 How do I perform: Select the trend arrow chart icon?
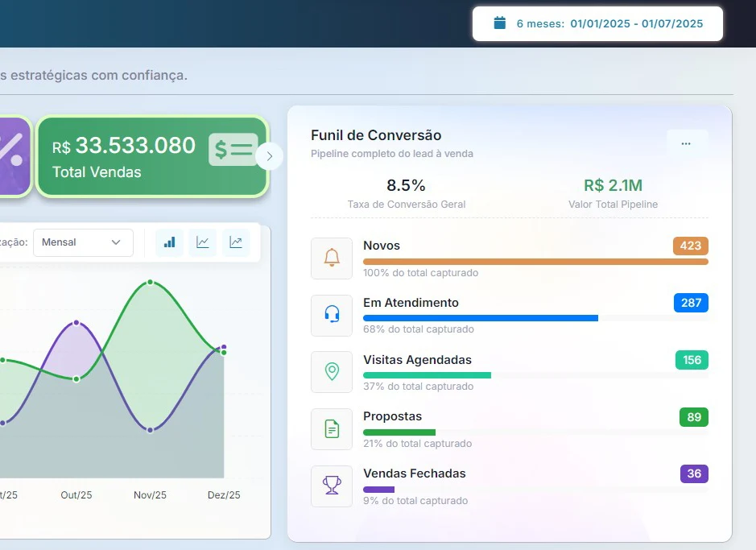[236, 242]
